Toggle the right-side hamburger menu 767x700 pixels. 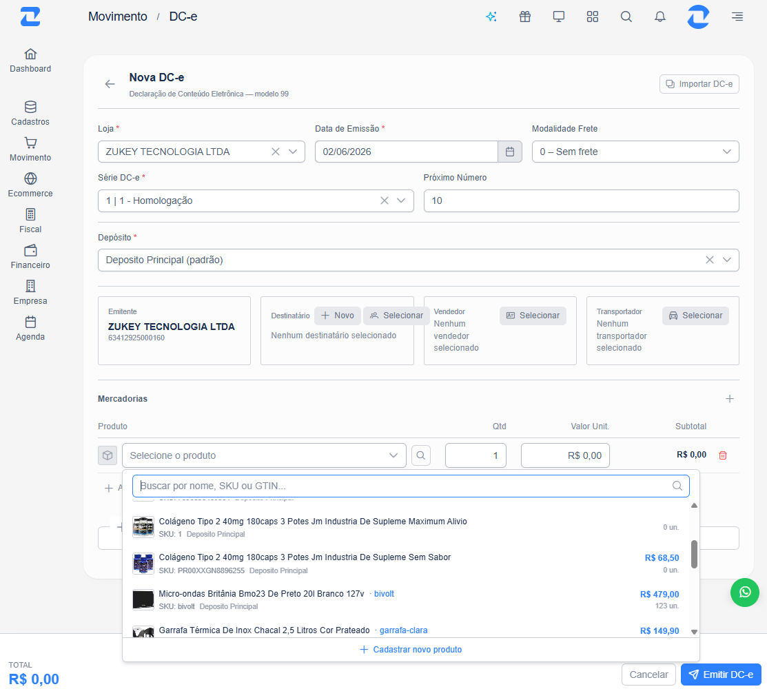(x=737, y=17)
